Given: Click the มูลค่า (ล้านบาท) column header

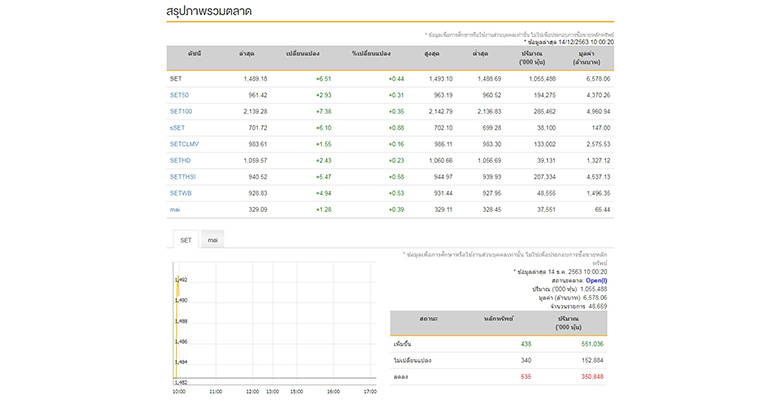Looking at the screenshot, I should click(x=587, y=55).
